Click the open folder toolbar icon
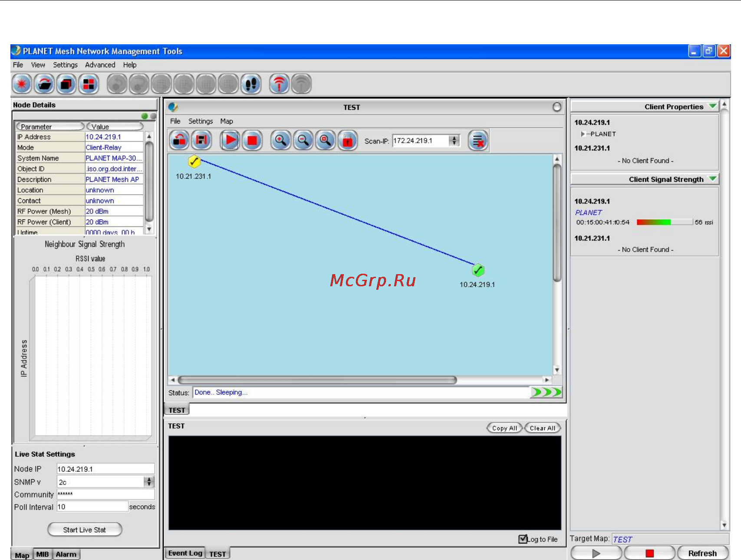This screenshot has height=560, width=741. coord(44,84)
